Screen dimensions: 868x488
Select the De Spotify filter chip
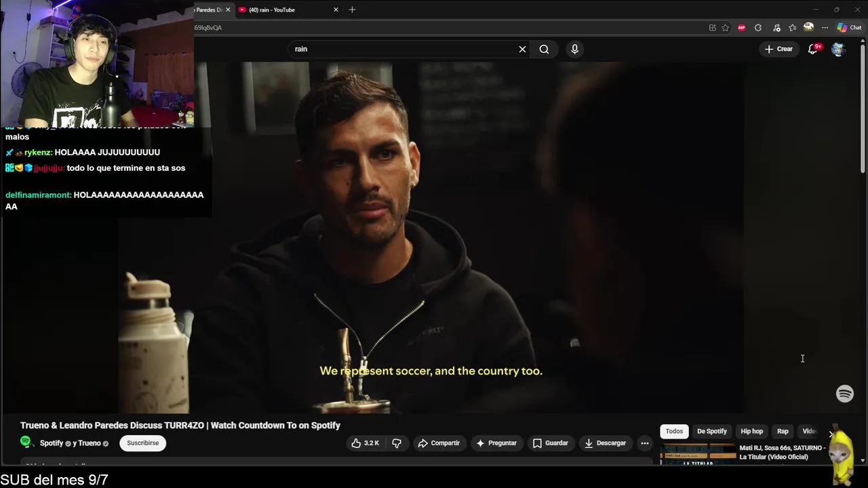[x=712, y=431]
